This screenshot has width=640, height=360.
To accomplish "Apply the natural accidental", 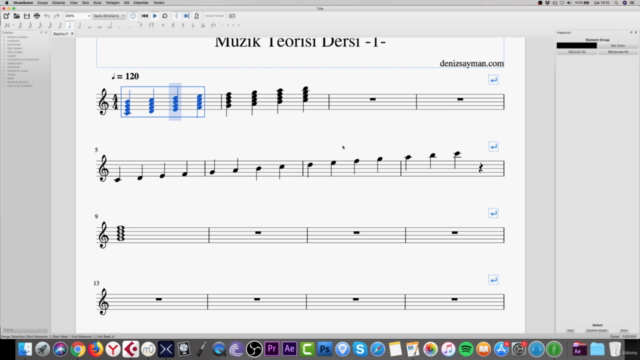I will tap(183, 25).
